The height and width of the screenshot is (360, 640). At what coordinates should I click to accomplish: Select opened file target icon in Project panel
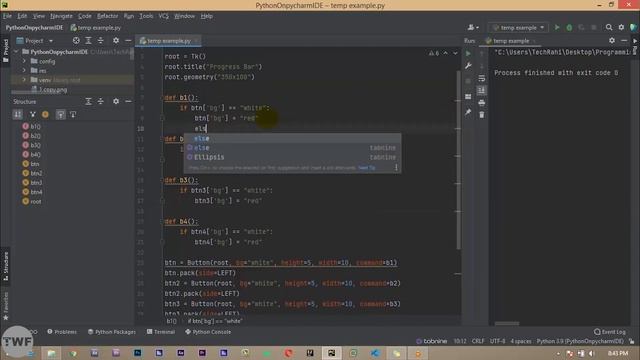(76, 40)
